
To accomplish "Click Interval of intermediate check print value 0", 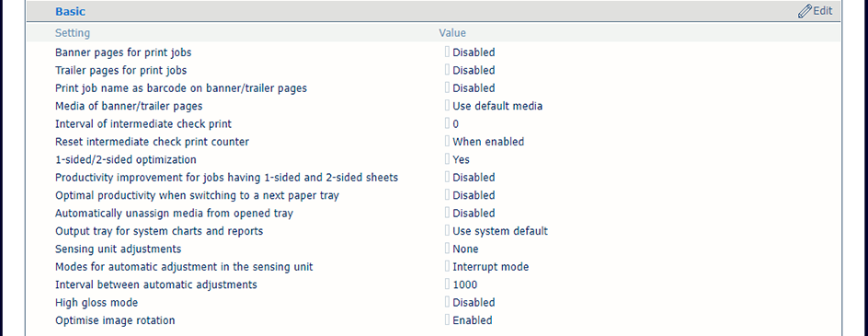I will pos(455,123).
